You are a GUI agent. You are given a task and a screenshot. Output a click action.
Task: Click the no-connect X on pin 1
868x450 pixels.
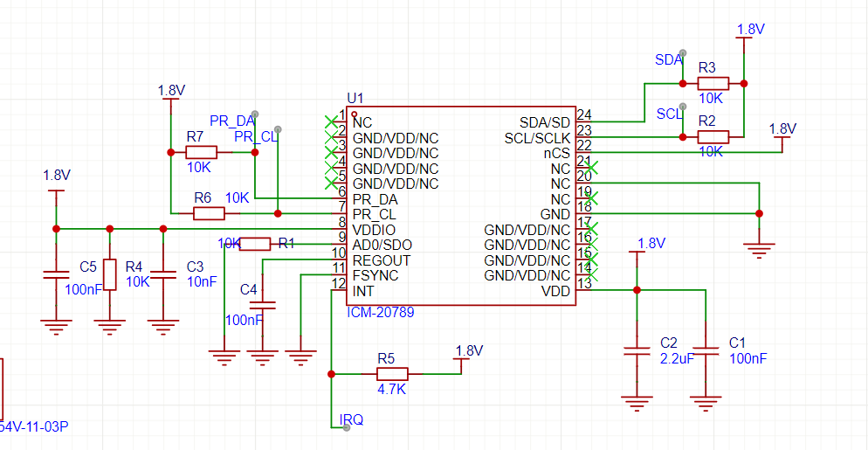(x=331, y=121)
